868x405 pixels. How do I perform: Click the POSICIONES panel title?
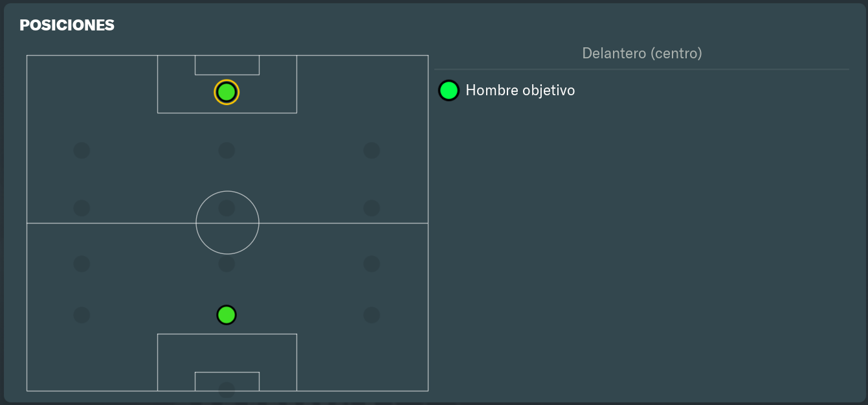[x=67, y=25]
